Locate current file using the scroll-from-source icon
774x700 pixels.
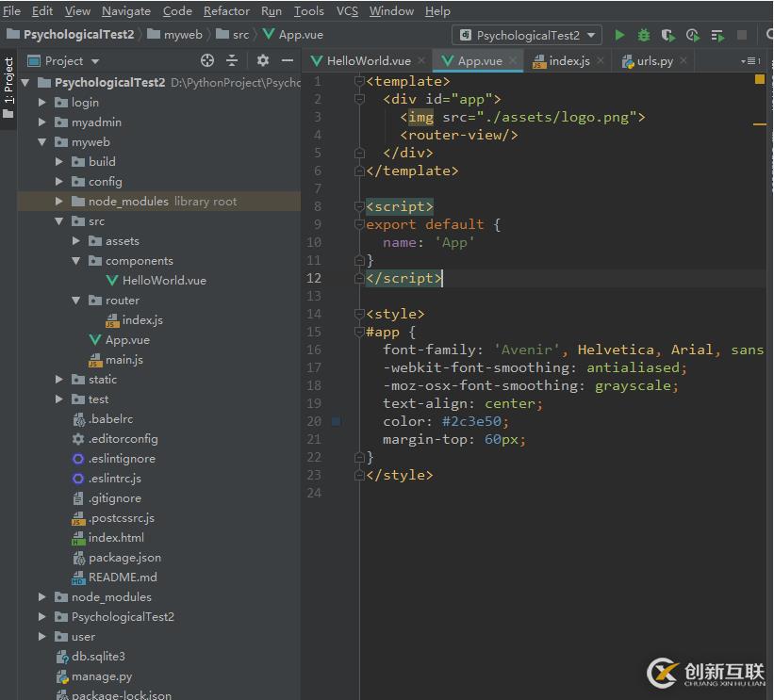[x=207, y=60]
